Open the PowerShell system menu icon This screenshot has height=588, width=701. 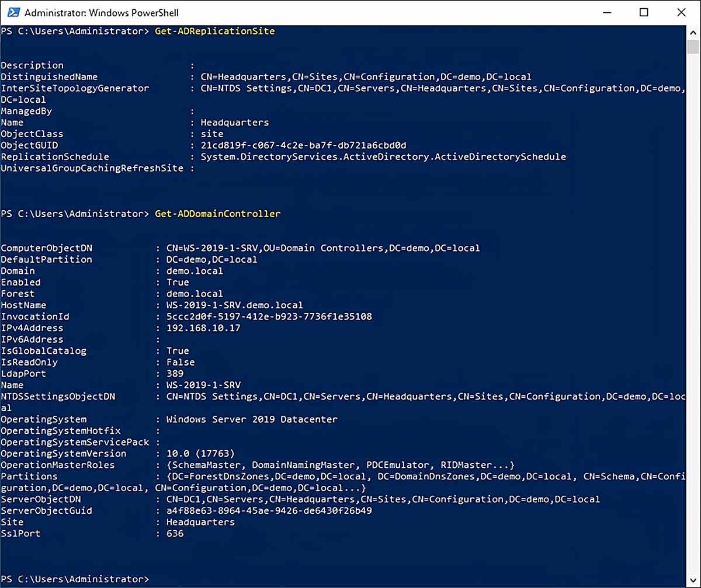pyautogui.click(x=13, y=12)
